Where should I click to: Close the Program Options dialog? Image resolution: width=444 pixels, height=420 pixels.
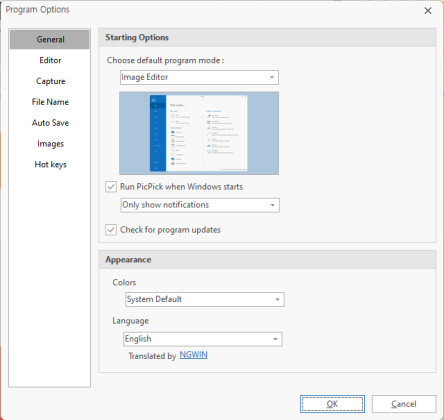coord(428,11)
